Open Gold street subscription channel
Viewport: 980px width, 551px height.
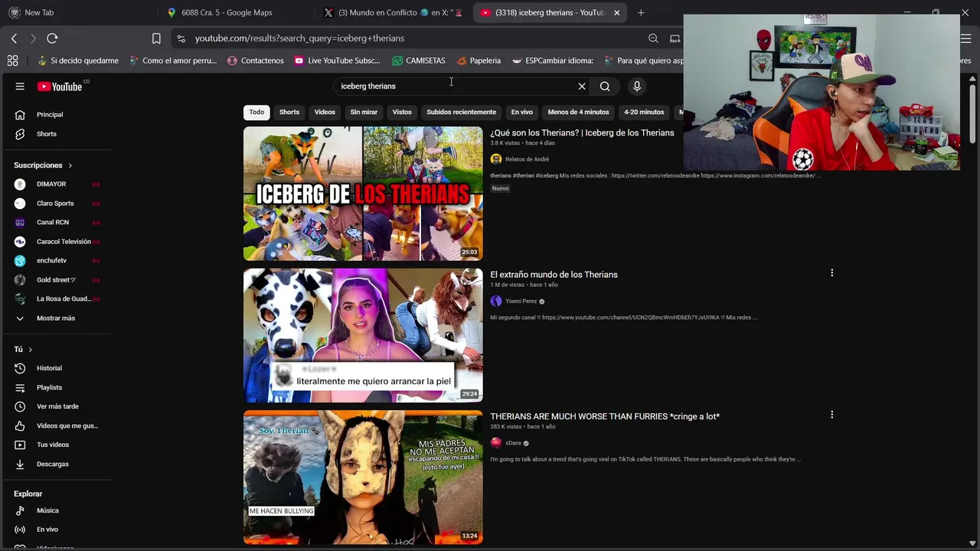click(55, 280)
